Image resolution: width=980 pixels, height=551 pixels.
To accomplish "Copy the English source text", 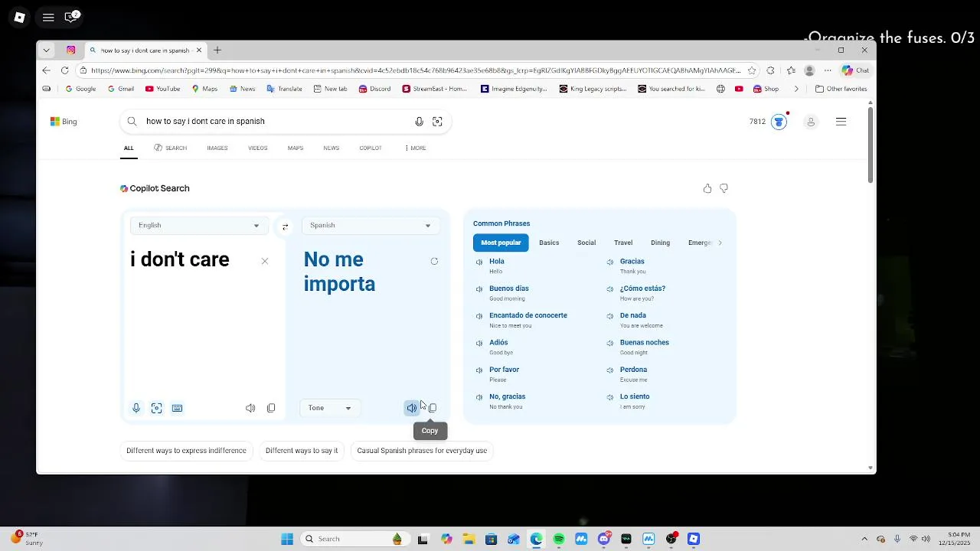I will pos(271,408).
